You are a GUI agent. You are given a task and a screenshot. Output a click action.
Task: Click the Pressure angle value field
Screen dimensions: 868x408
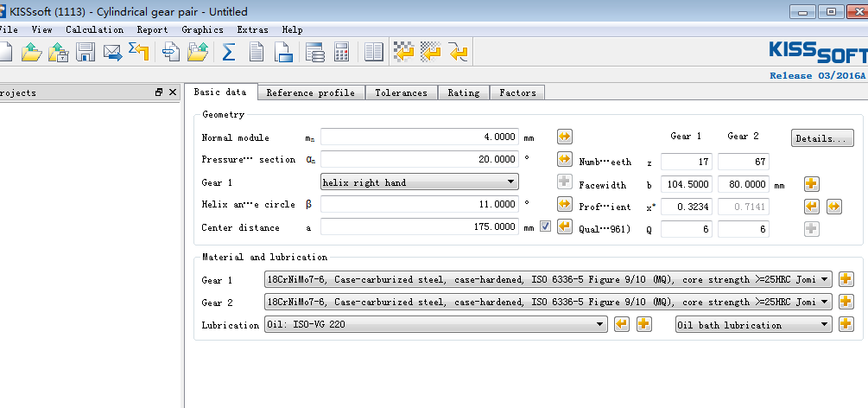[420, 159]
